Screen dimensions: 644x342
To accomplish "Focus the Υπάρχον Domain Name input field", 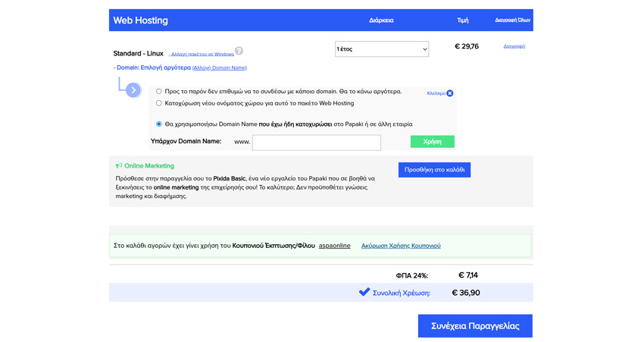I will click(316, 142).
